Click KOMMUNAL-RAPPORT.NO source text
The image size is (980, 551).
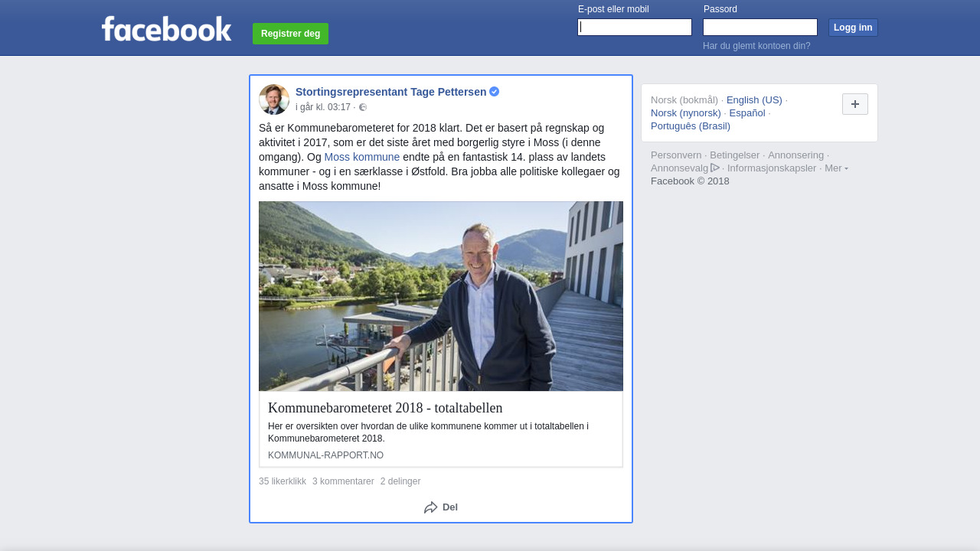click(x=325, y=455)
